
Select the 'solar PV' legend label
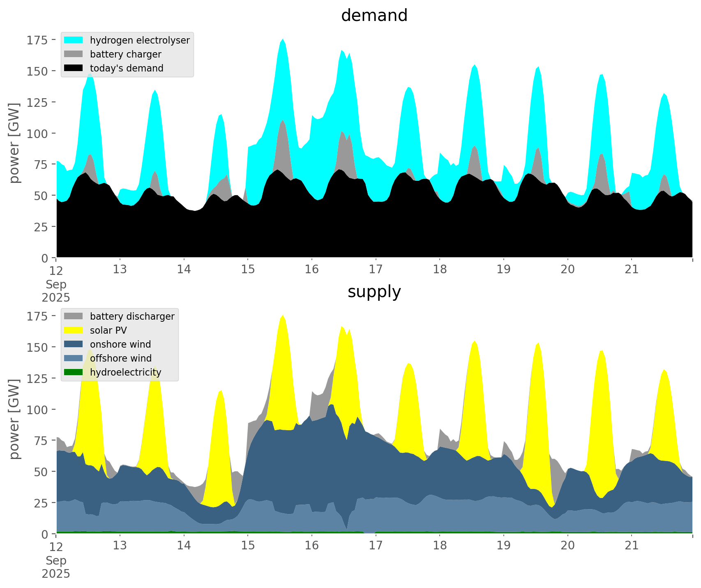coord(108,330)
